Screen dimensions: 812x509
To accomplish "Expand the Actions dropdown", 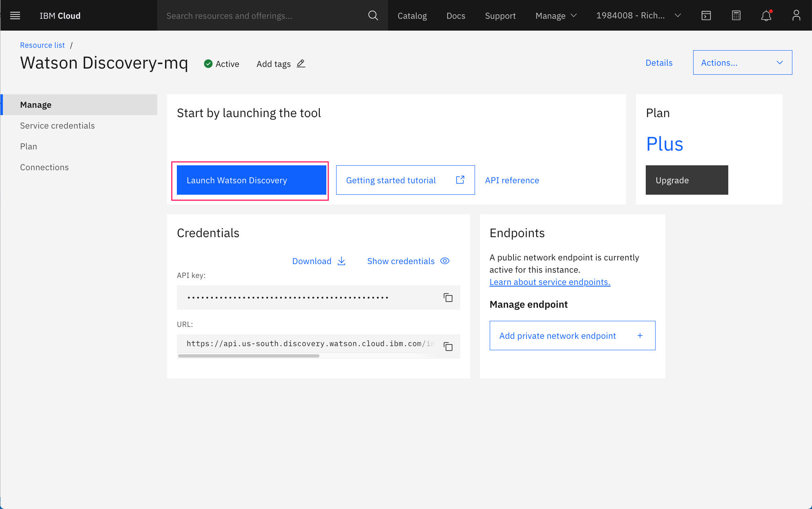I will tap(742, 62).
